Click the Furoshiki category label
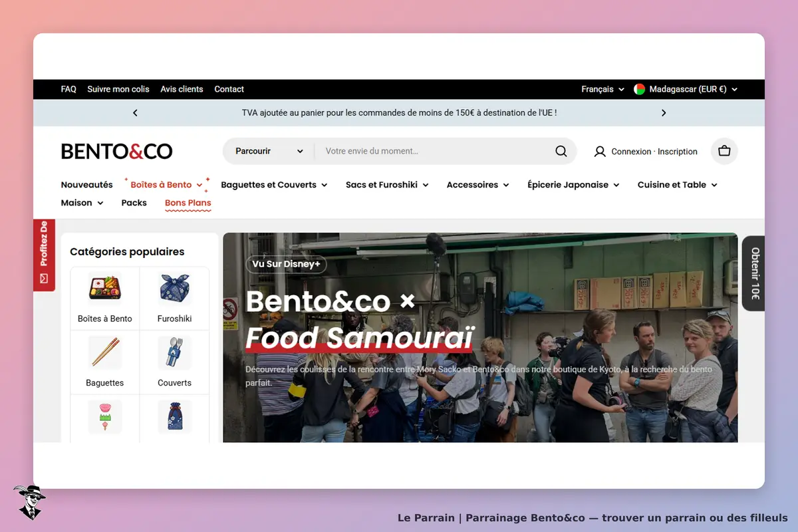This screenshot has width=798, height=532. pyautogui.click(x=175, y=319)
